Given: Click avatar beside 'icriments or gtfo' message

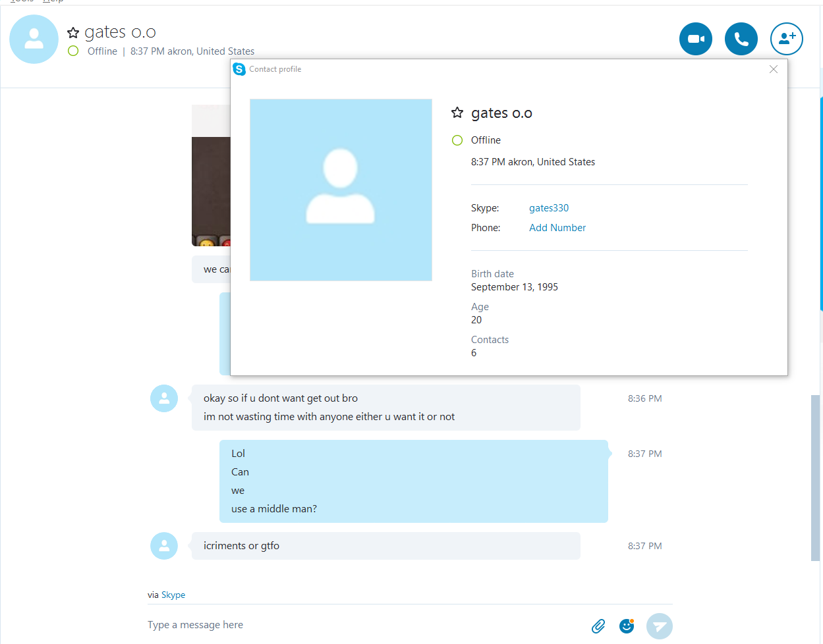Looking at the screenshot, I should [x=164, y=546].
